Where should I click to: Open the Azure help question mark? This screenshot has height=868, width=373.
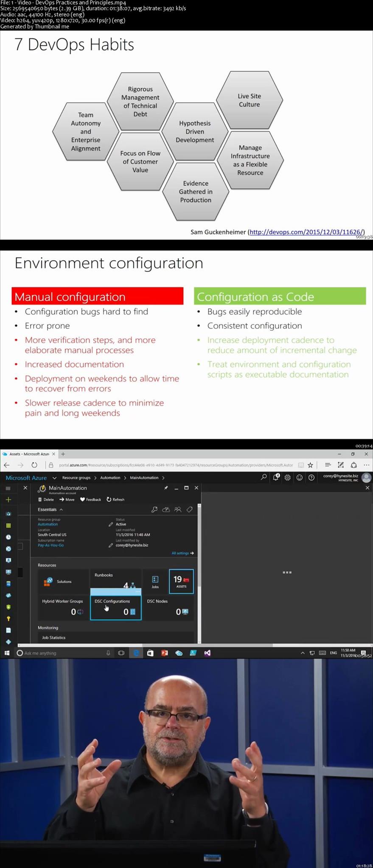(x=311, y=477)
